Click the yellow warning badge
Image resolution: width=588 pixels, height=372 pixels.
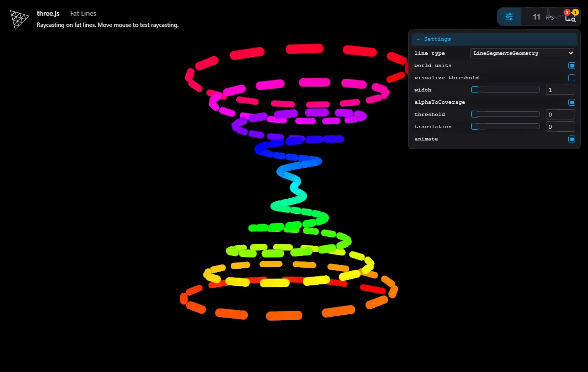point(575,12)
